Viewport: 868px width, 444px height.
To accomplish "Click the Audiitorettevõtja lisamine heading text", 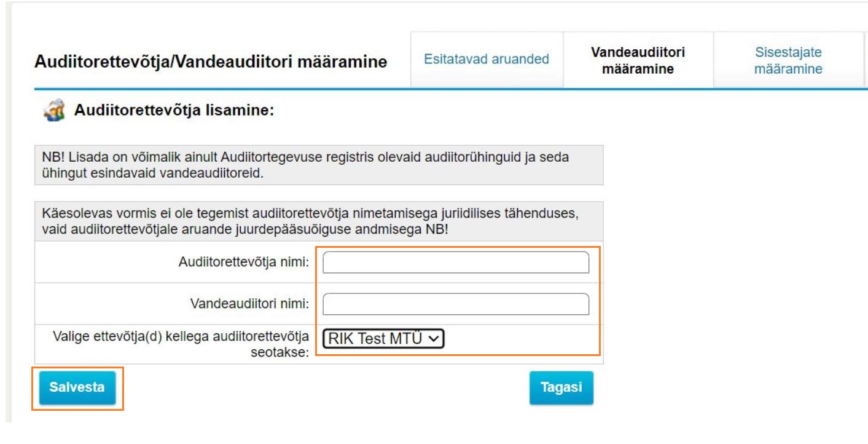I will 174,112.
